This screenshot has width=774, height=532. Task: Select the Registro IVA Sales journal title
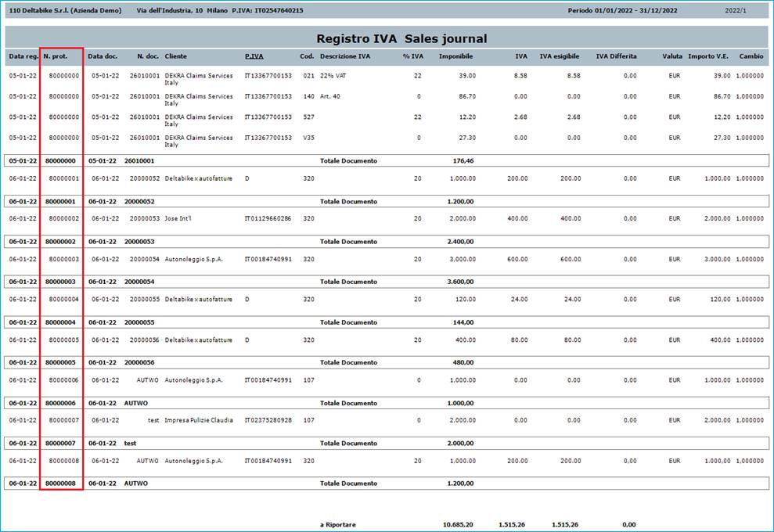(x=401, y=38)
